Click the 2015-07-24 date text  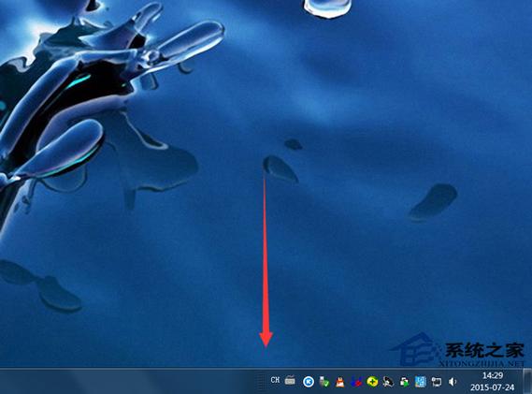493,387
